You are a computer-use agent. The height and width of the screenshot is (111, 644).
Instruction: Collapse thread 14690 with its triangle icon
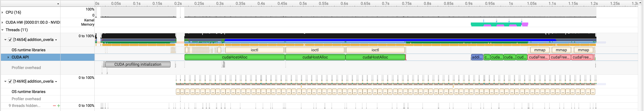pyautogui.click(x=5, y=81)
